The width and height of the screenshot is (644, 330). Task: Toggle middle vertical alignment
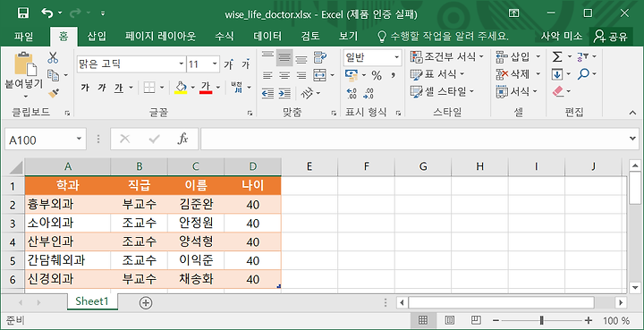[284, 57]
